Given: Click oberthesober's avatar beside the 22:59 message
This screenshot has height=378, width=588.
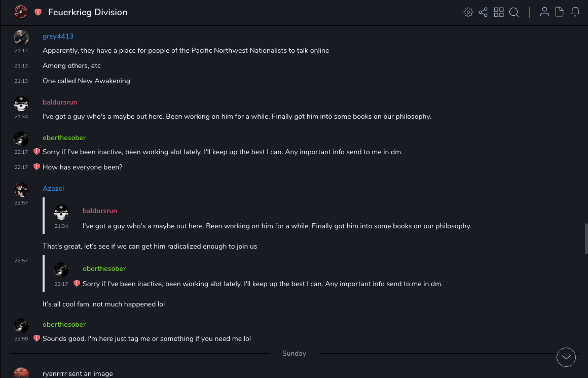Looking at the screenshot, I should 21,325.
